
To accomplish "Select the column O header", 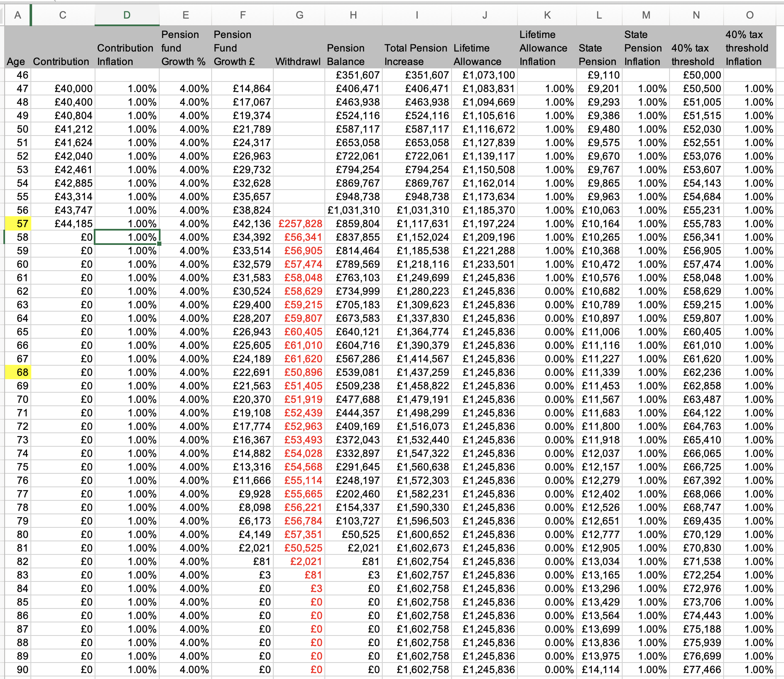I will click(x=749, y=15).
